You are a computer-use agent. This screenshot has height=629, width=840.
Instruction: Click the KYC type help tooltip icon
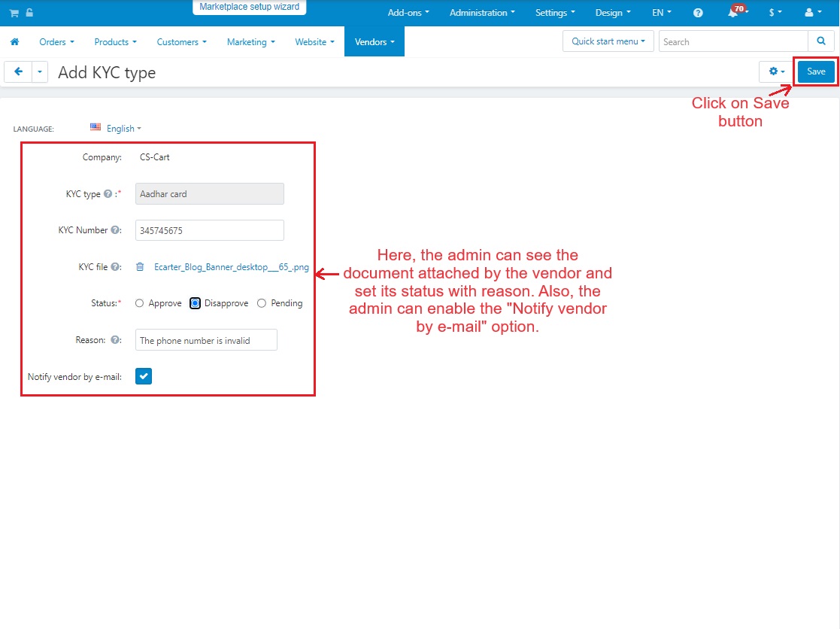108,194
